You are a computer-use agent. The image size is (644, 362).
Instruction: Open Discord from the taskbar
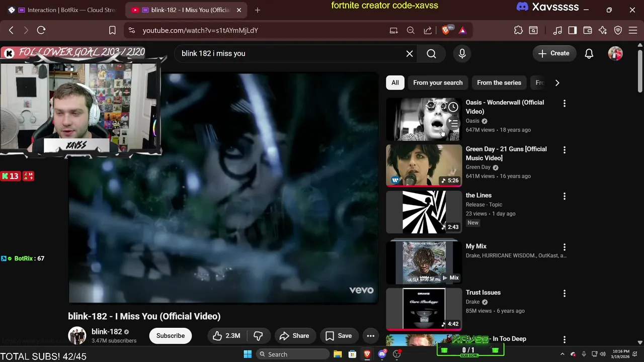[382, 354]
